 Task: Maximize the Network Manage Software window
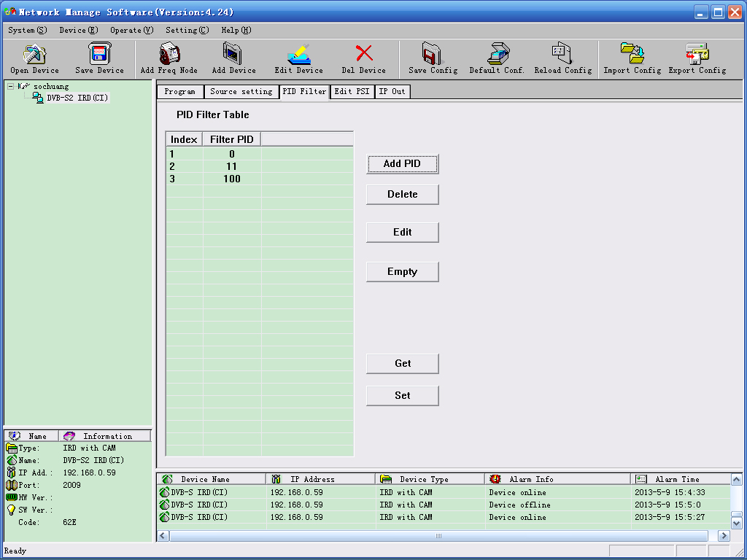point(718,12)
